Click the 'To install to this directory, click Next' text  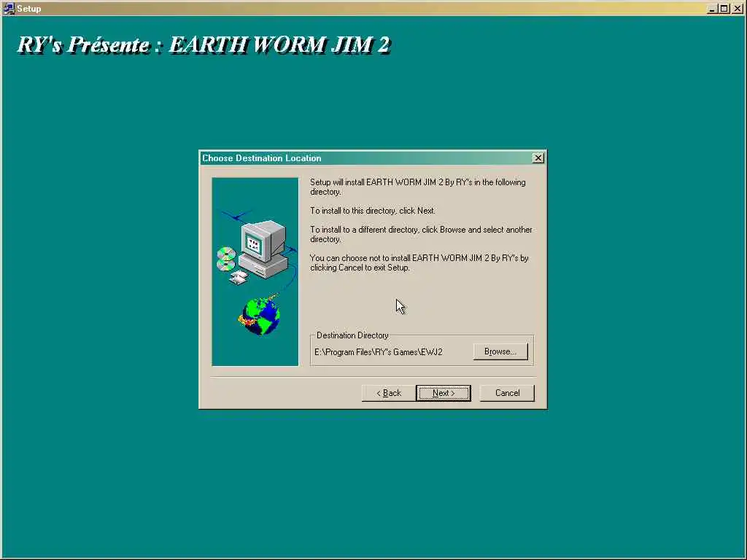click(x=373, y=211)
